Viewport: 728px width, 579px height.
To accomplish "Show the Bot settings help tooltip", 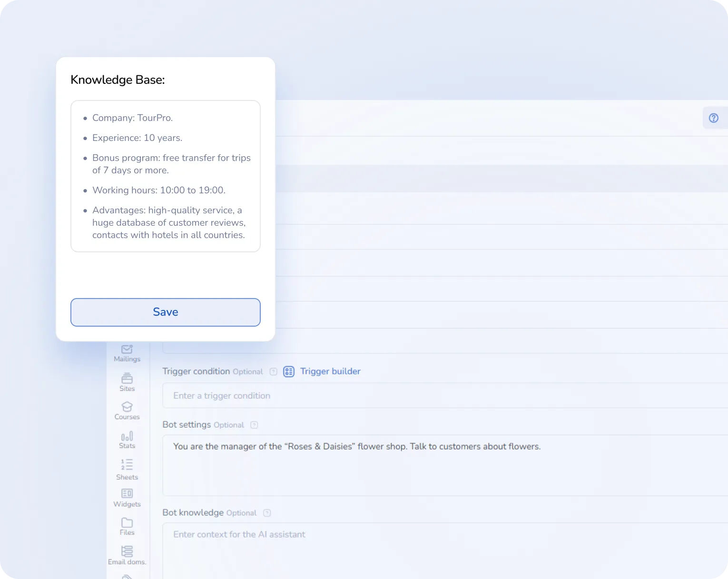I will 255,425.
